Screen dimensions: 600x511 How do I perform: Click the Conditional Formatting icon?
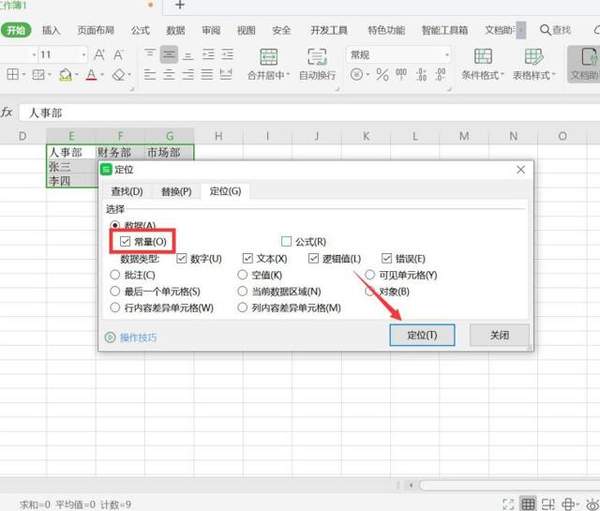[483, 56]
